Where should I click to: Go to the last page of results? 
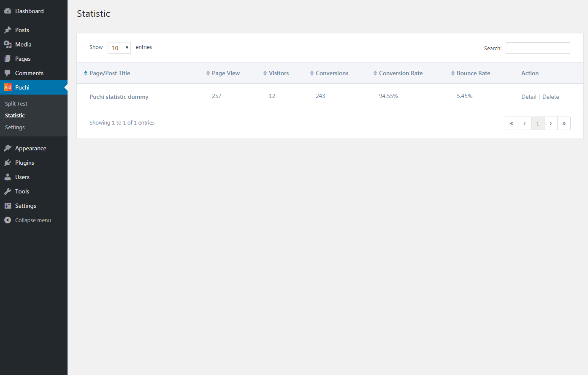[564, 123]
